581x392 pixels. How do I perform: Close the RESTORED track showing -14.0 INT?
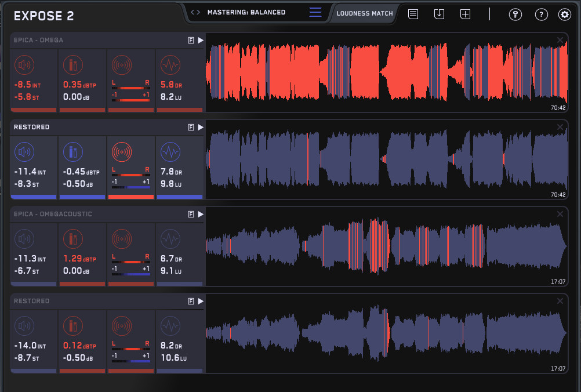(560, 301)
